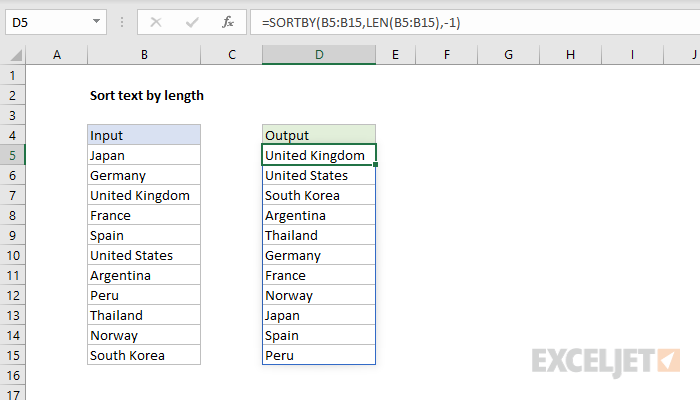Viewport: 700px width, 400px height.
Task: Open Insert Function (fx) dialog
Action: pos(228,22)
